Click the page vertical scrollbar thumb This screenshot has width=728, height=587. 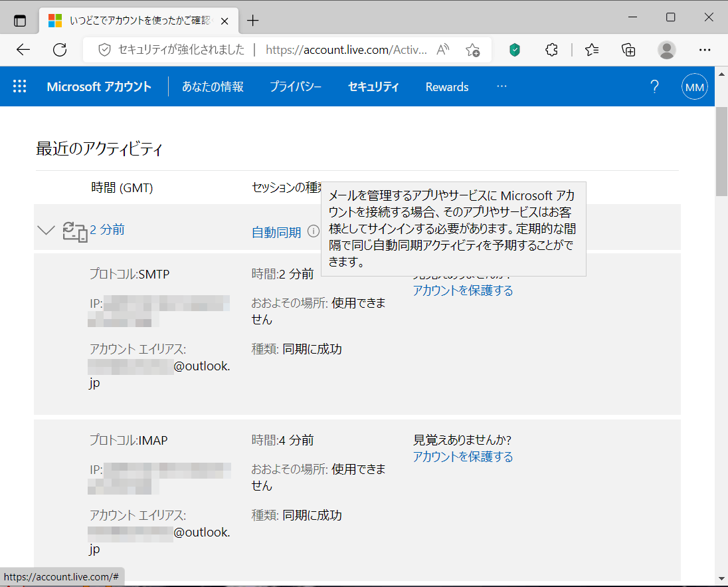[721, 152]
